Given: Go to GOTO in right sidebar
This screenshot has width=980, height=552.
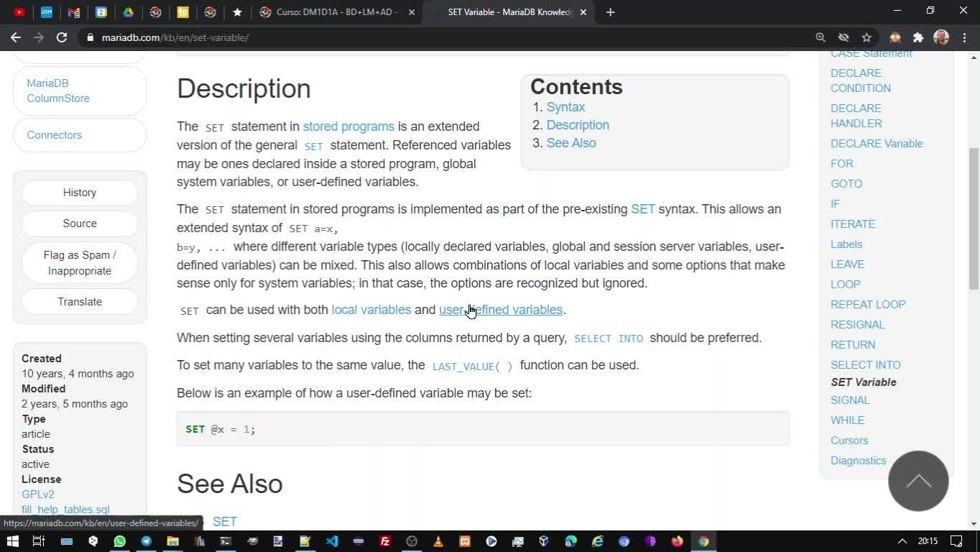Looking at the screenshot, I should 846,184.
